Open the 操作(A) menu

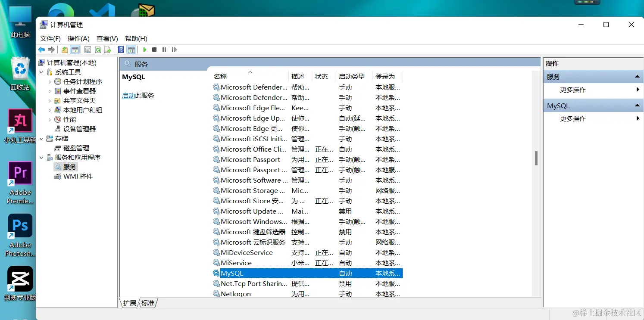point(78,38)
